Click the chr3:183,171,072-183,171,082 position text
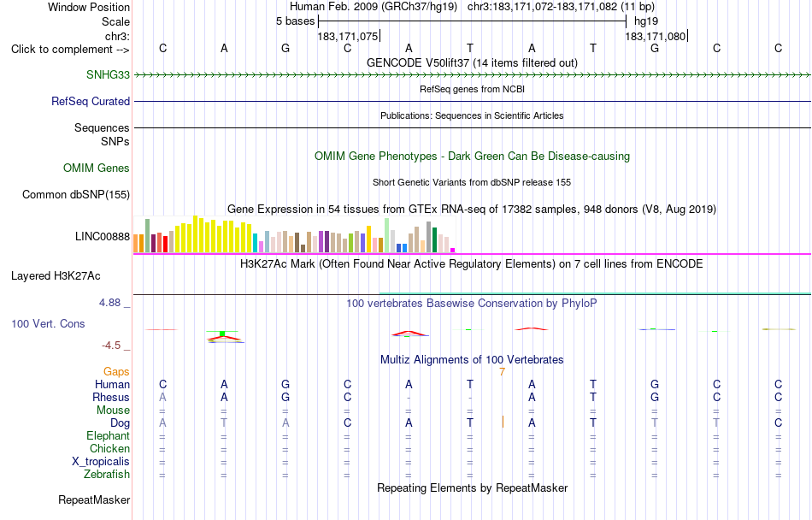This screenshot has height=520, width=812. point(561,7)
